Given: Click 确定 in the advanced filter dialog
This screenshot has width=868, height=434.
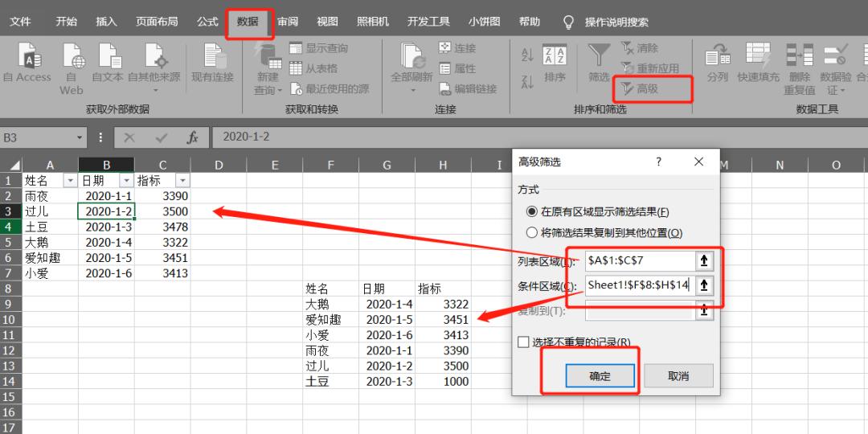Looking at the screenshot, I should tap(600, 376).
